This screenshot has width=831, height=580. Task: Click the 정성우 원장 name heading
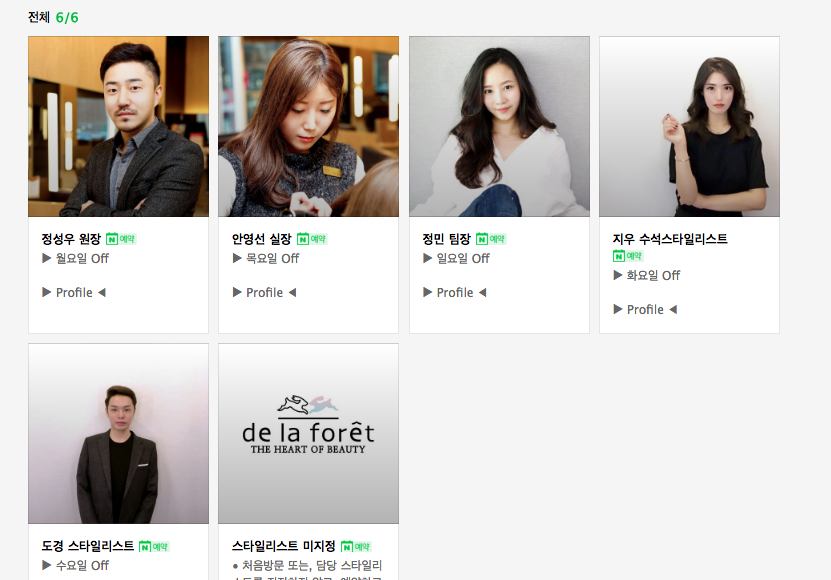[x=71, y=239]
